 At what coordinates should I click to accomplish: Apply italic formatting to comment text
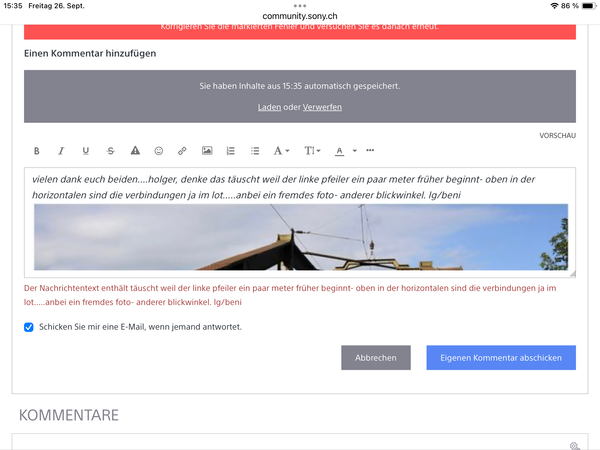point(61,151)
